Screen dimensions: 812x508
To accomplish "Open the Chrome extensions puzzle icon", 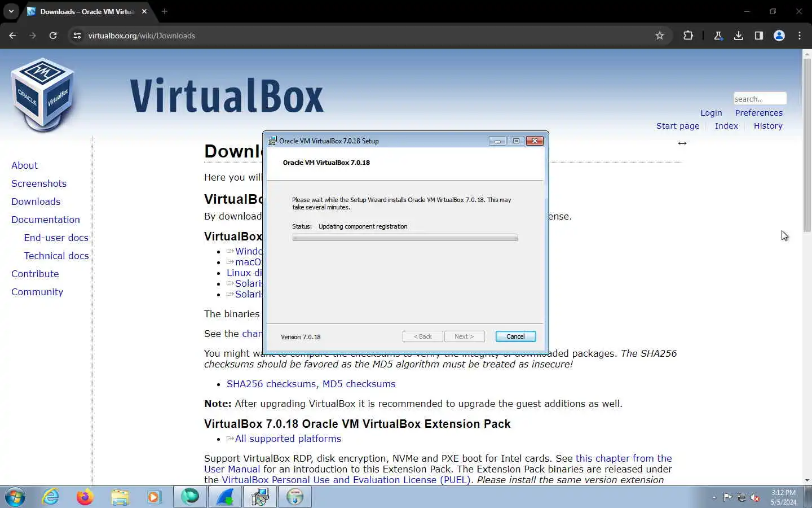I will click(688, 36).
